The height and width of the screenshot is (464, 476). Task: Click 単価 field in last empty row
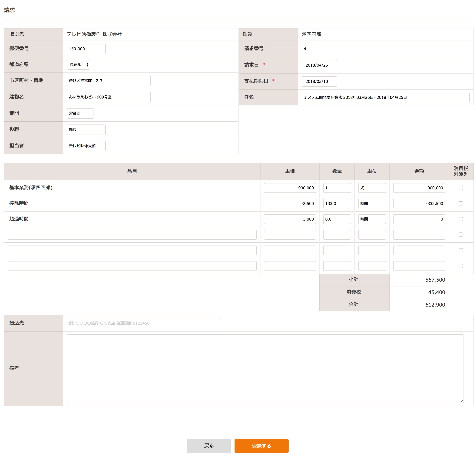(x=290, y=266)
